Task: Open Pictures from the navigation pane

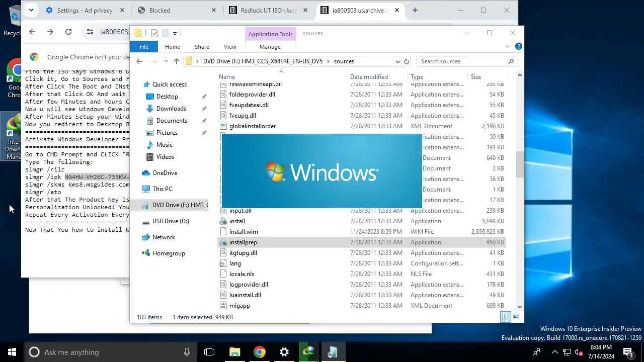Action: coord(167,133)
